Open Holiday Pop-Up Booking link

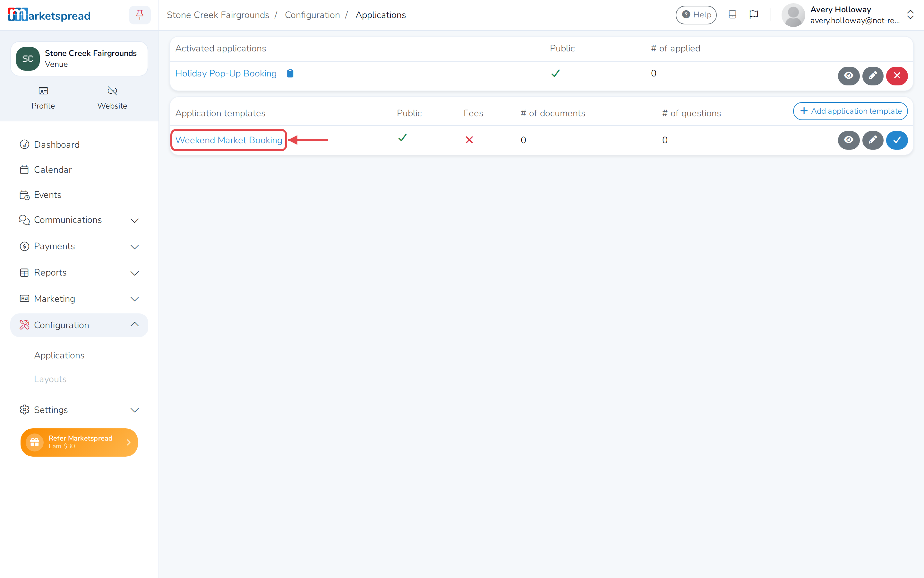[x=226, y=74]
